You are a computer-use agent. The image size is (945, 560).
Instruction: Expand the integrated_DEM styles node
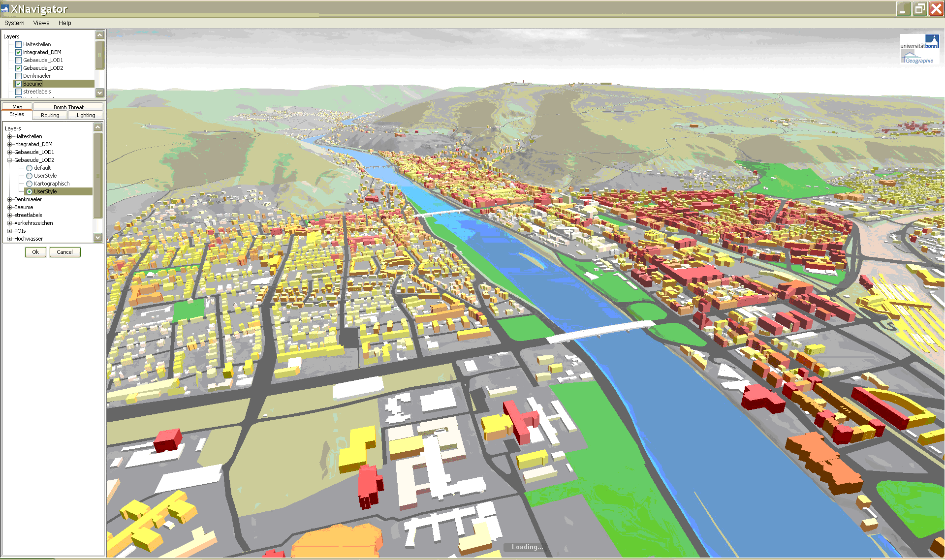9,144
